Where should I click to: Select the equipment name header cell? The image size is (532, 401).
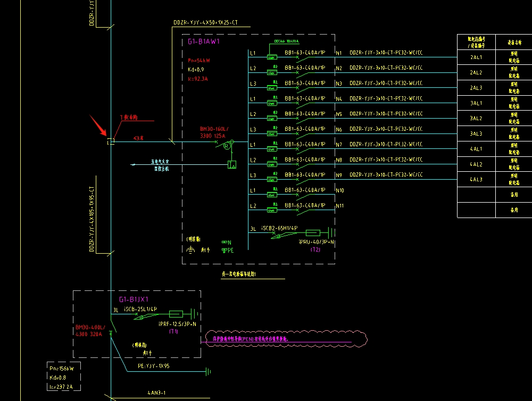coord(514,42)
